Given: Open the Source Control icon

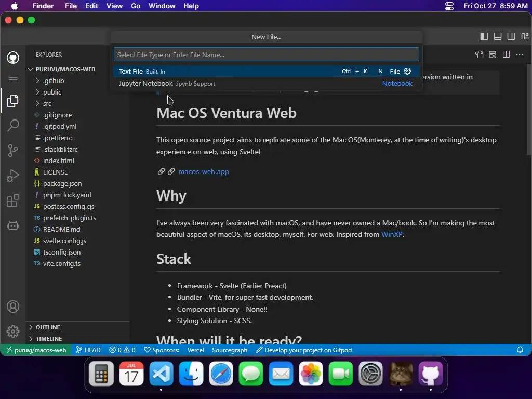Looking at the screenshot, I should [13, 150].
